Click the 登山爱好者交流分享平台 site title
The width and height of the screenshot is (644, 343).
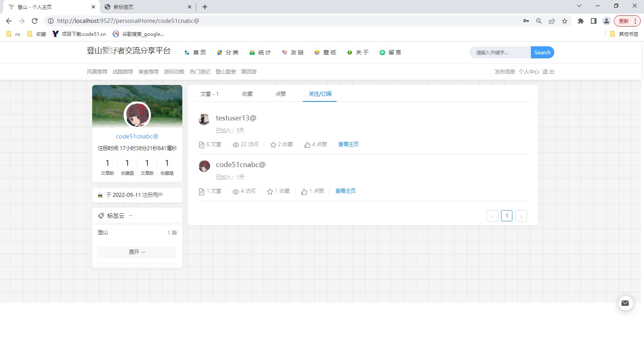click(129, 51)
